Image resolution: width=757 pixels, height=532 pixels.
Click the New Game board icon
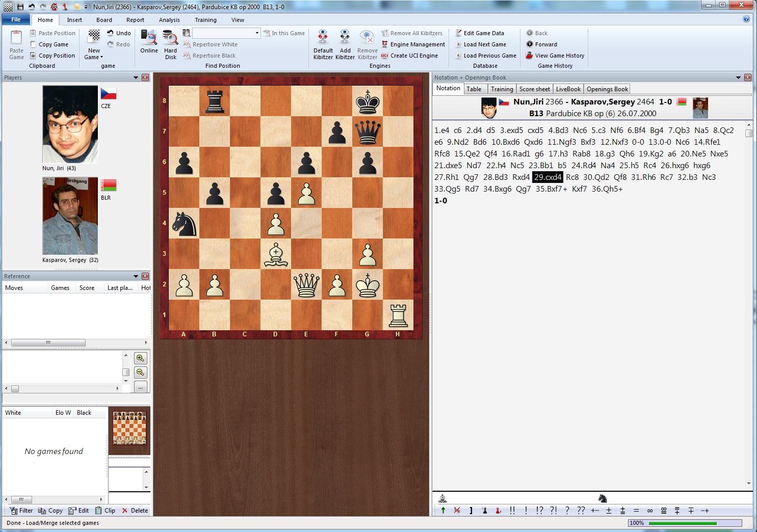tap(94, 38)
